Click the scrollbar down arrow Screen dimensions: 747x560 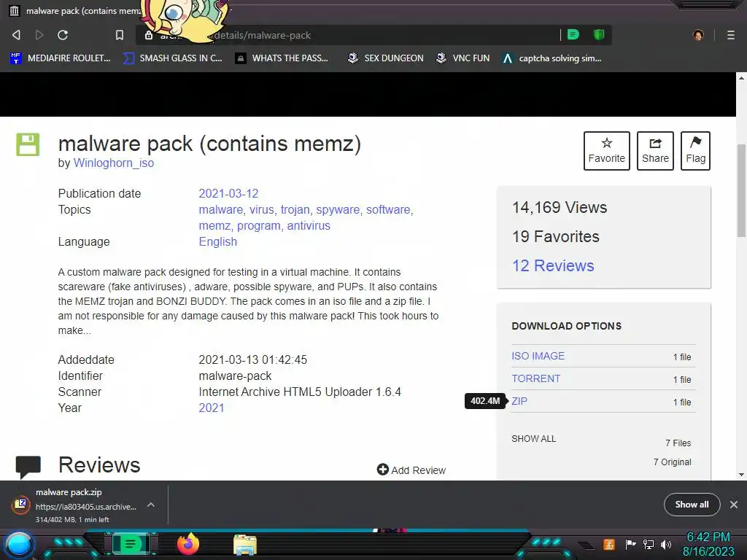click(741, 474)
